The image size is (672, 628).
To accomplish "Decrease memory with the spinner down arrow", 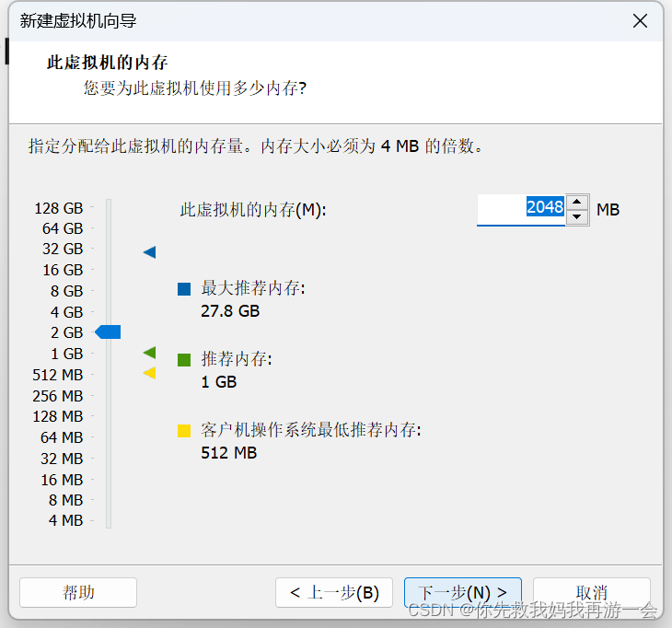I will click(x=577, y=217).
